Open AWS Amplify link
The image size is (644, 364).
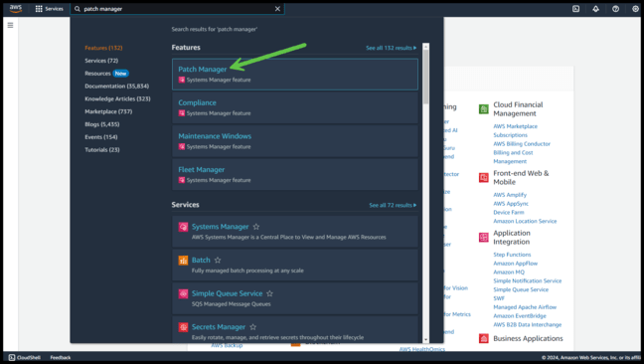tap(510, 195)
